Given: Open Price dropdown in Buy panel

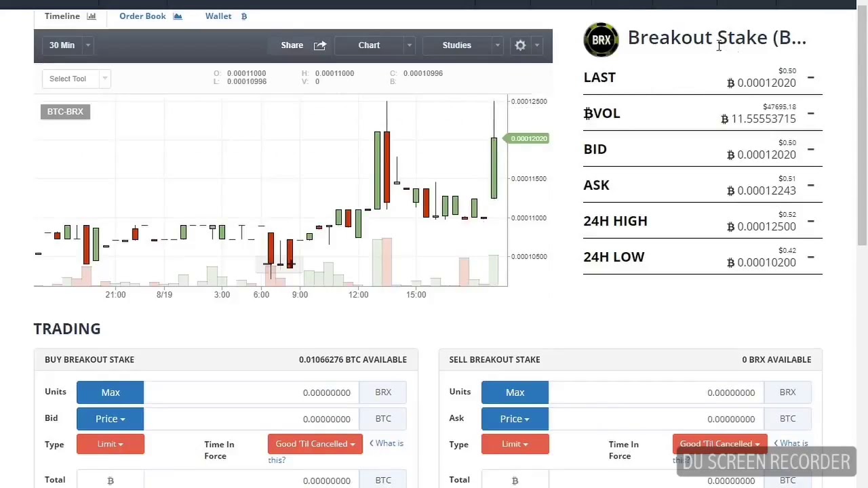Looking at the screenshot, I should [110, 419].
